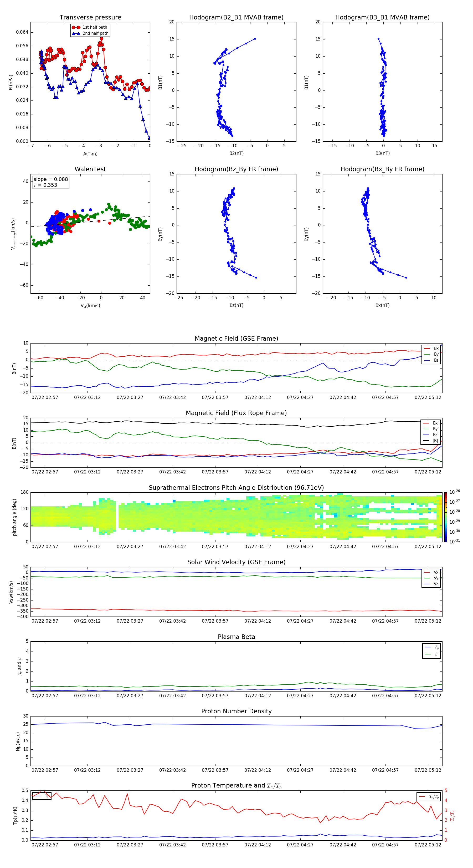The width and height of the screenshot is (473, 868).
Task: Click the 'V_A(km/s)' x-axis label
Action: click(90, 306)
